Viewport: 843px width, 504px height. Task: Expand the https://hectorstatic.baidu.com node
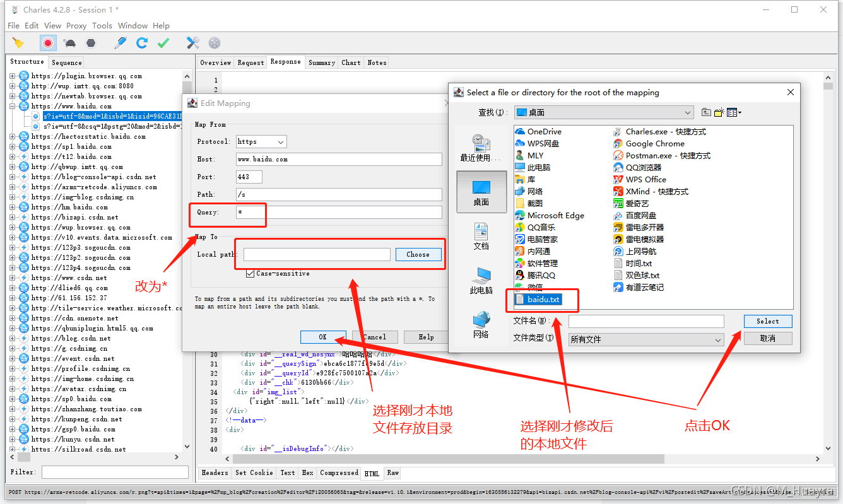[13, 136]
